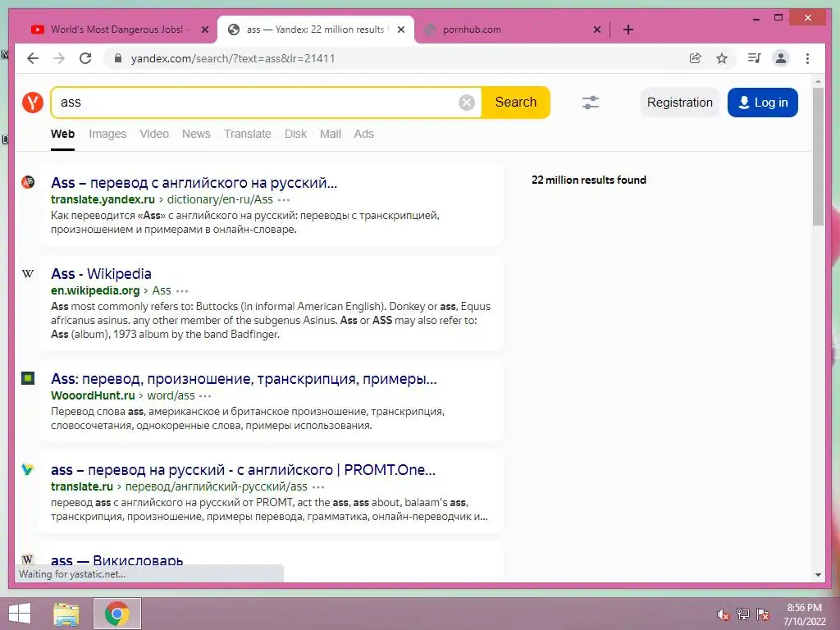Click the blue Log in button
Image resolution: width=840 pixels, height=630 pixels.
763,103
